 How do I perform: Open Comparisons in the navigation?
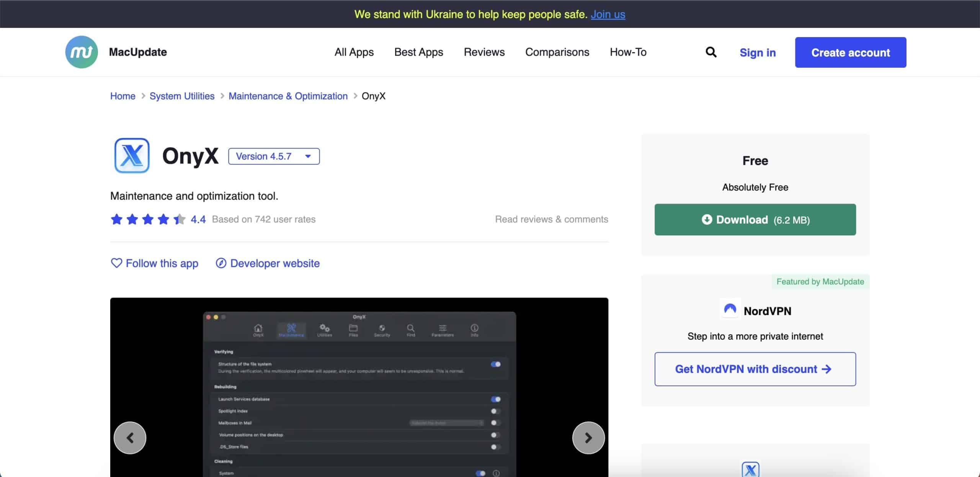557,52
